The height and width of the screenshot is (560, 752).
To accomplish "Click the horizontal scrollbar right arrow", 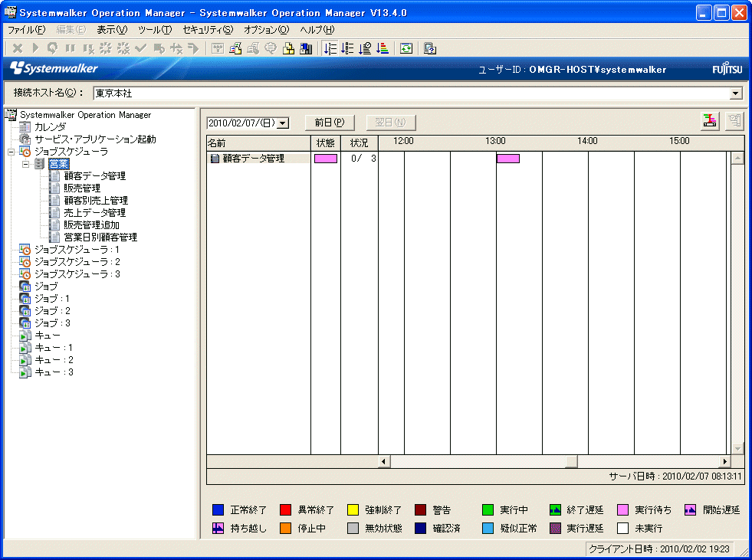I will pyautogui.click(x=724, y=461).
